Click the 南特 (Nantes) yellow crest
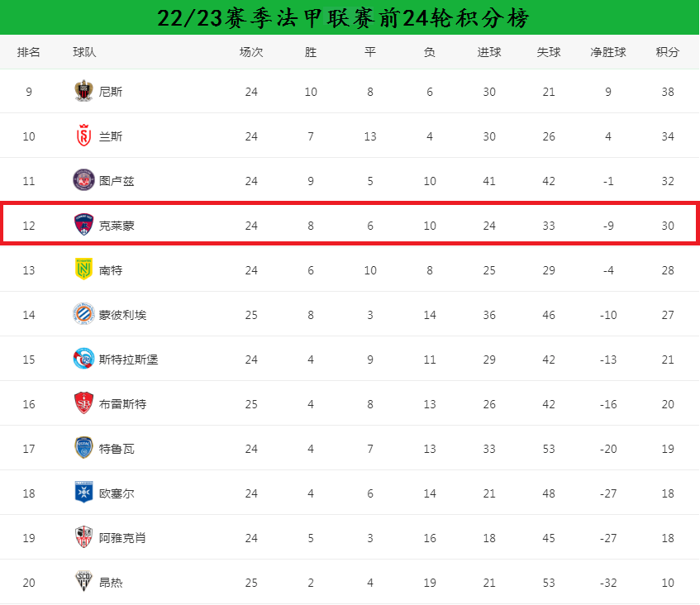700x605 pixels. [x=83, y=269]
